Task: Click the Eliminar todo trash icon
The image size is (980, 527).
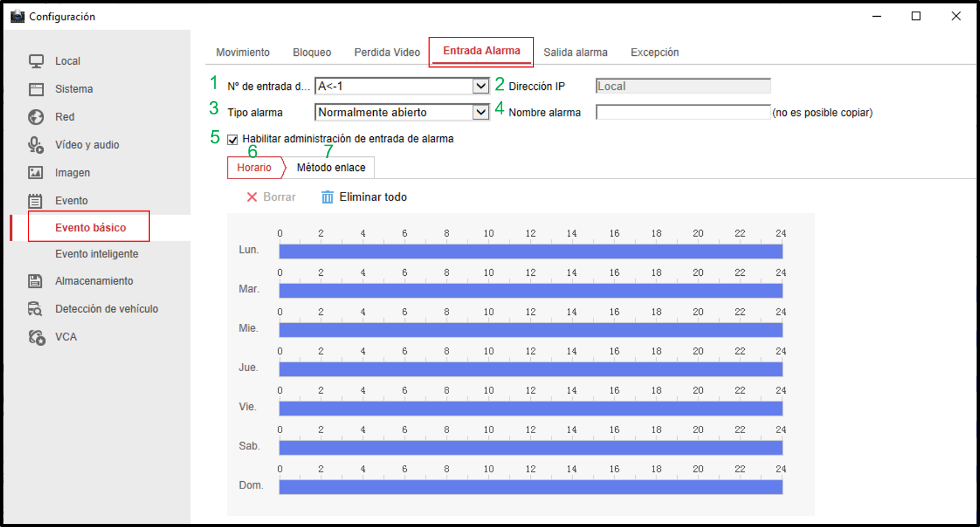Action: pos(327,197)
